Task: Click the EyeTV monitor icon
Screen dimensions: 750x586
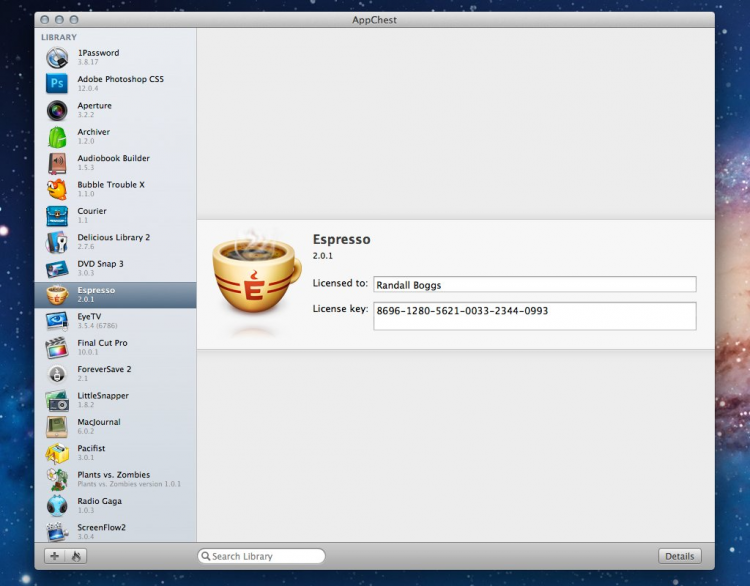Action: (57, 321)
